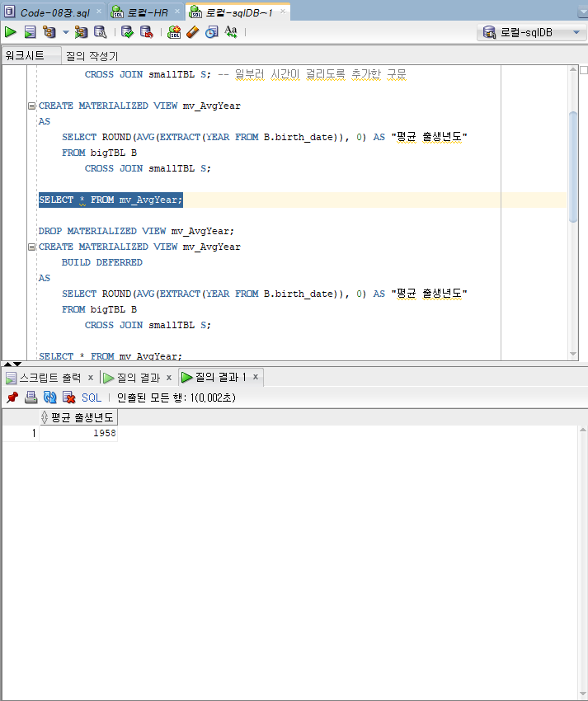Open the 질의 결과 tab
The width and height of the screenshot is (588, 701).
(x=139, y=378)
